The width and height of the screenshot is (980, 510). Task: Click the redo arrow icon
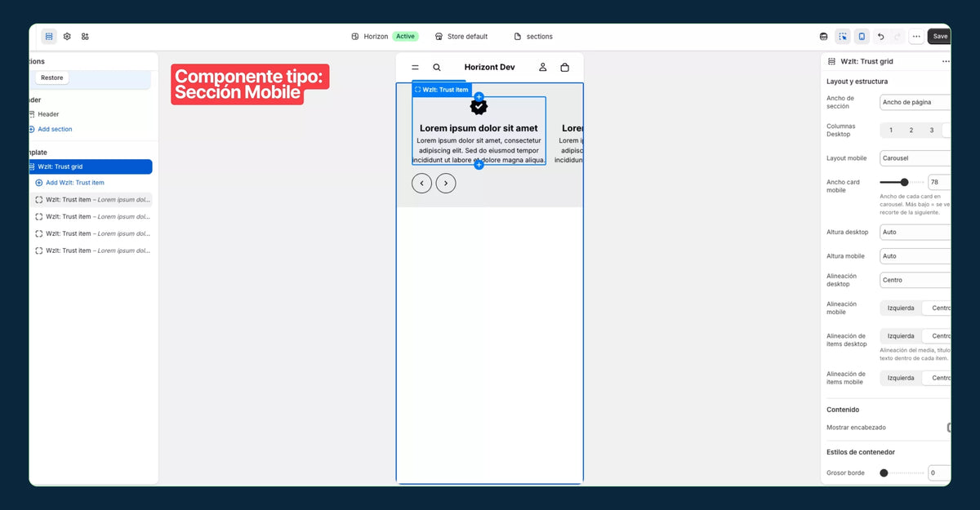tap(898, 37)
